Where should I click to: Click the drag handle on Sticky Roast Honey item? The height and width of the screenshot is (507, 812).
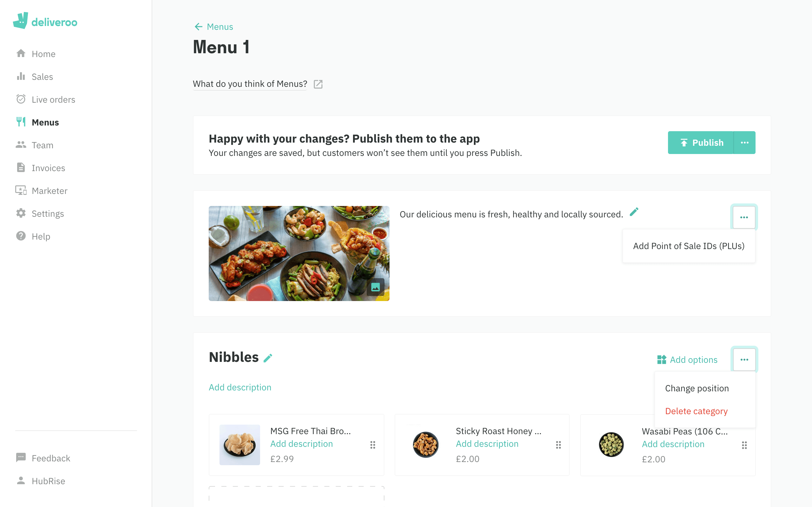click(558, 445)
